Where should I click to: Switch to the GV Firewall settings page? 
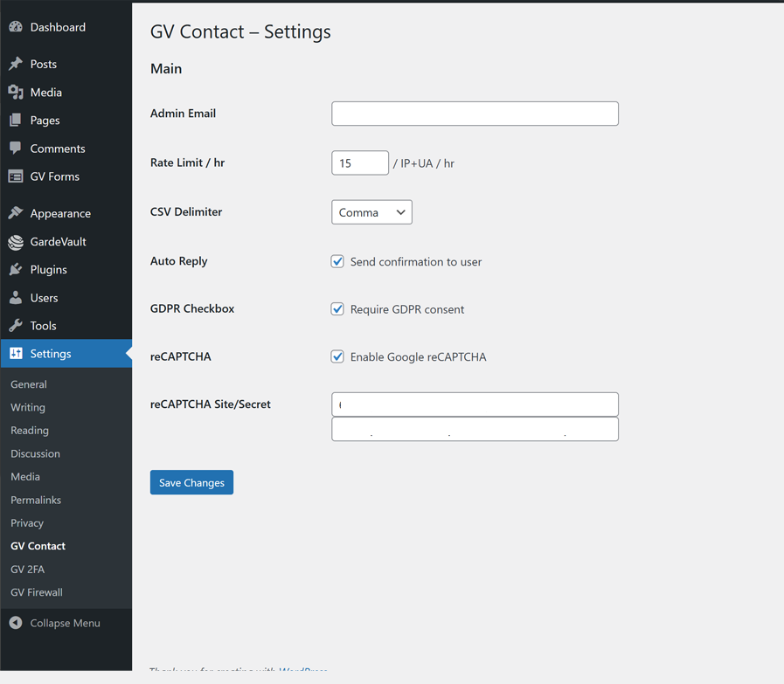tap(36, 591)
